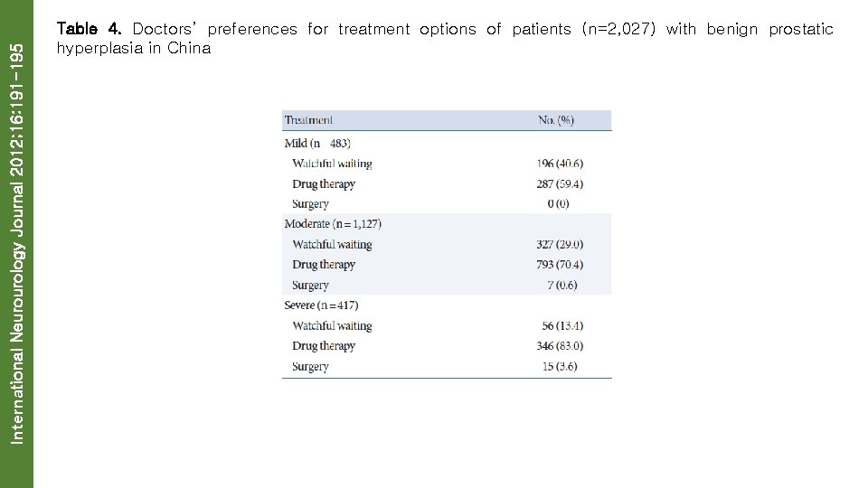Viewport: 868px width, 488px height.
Task: Click the value 15 (3.6)
Action: coord(560,367)
